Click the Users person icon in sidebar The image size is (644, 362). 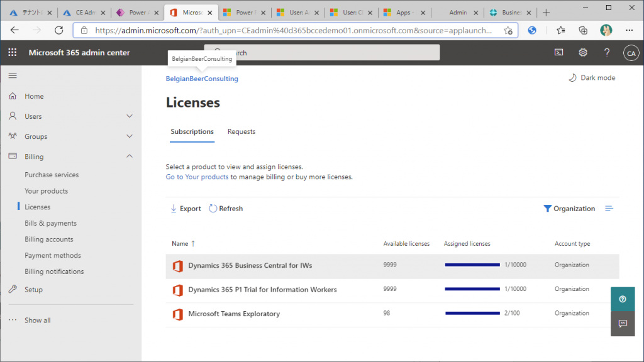point(13,116)
